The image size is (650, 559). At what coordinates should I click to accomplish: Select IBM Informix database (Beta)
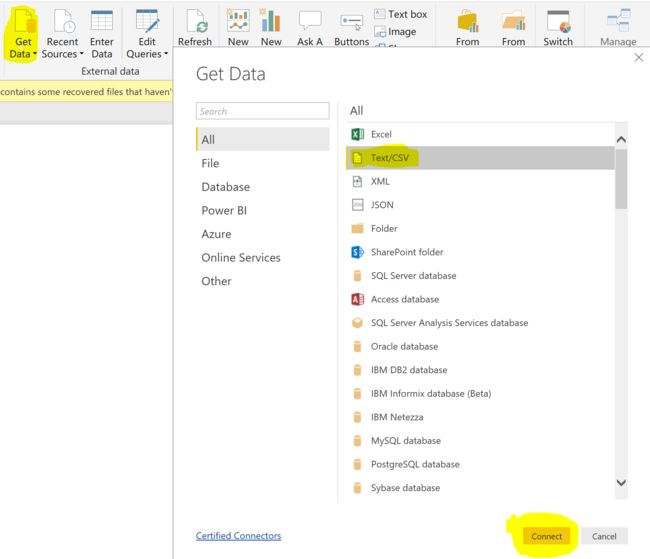[480, 394]
